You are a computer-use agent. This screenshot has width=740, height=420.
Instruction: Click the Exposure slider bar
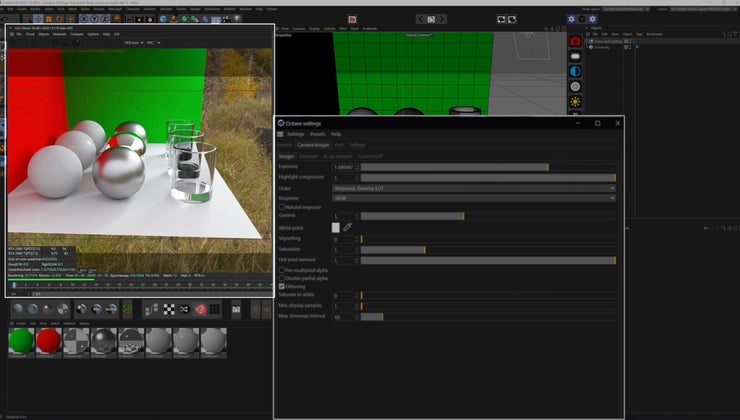(x=488, y=167)
